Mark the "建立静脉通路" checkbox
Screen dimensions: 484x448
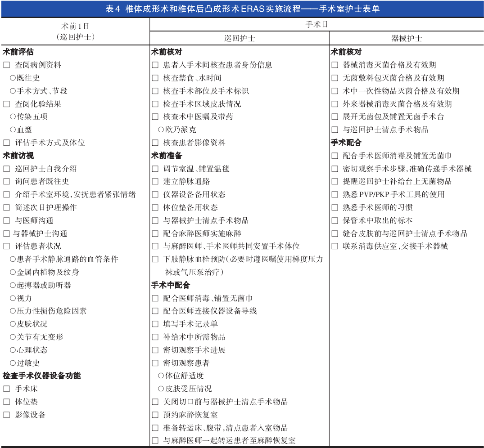pos(155,182)
